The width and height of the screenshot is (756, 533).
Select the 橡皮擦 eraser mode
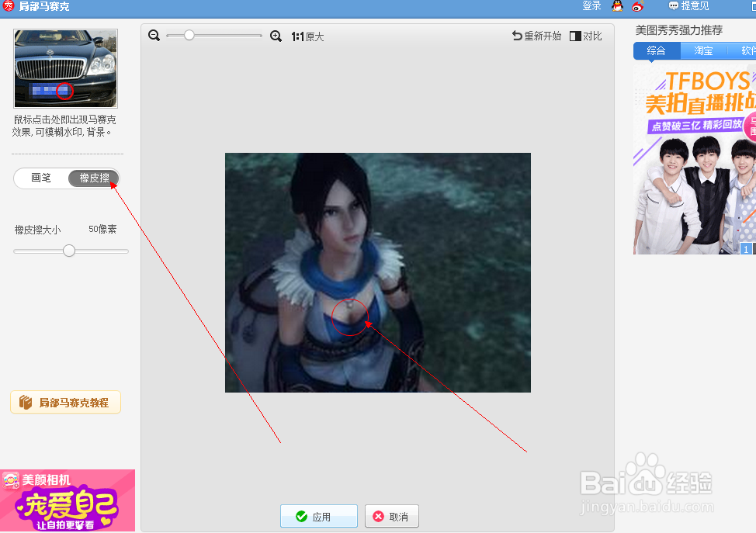(x=94, y=178)
